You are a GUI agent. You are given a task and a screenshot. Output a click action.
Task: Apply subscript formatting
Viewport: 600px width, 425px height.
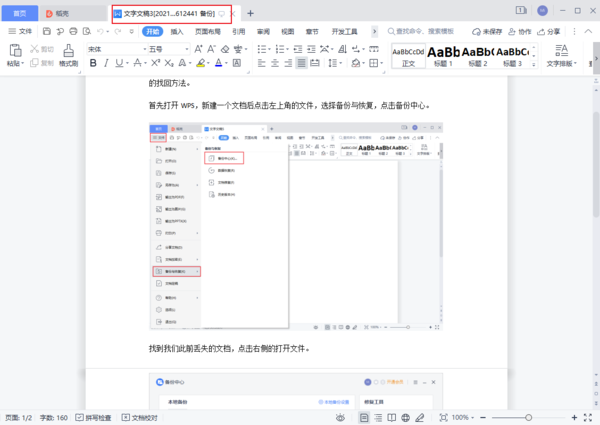[169, 63]
